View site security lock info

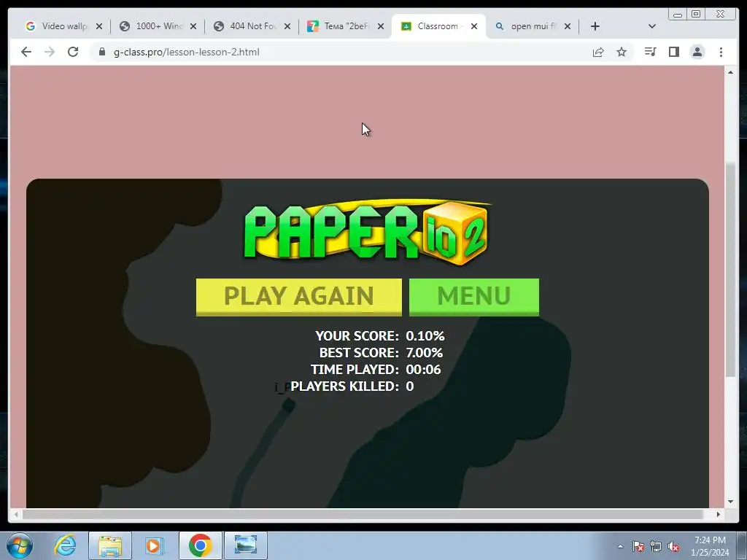102,52
